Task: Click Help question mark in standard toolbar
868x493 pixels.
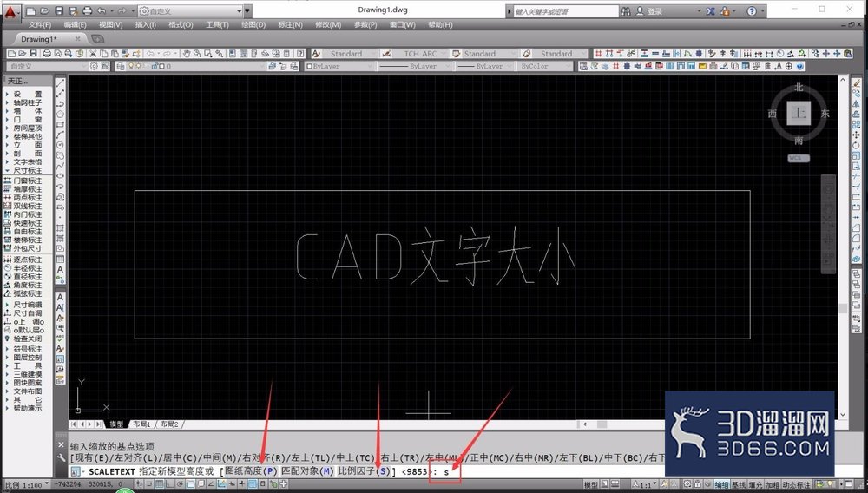Action: click(x=300, y=54)
